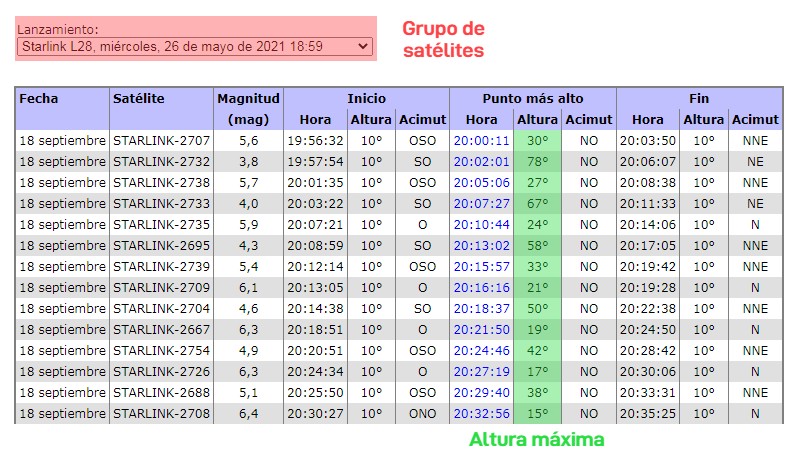Click the 20:29:40 highest point link
This screenshot has height=456, width=796.
(x=481, y=393)
